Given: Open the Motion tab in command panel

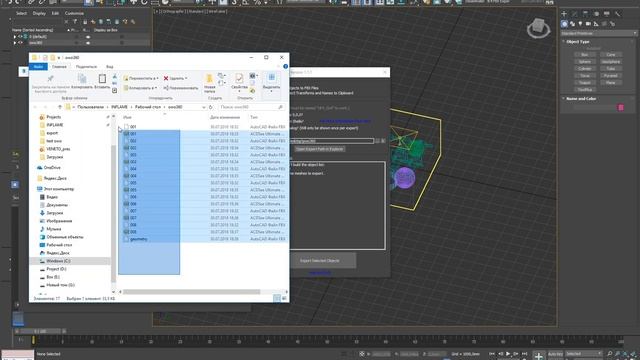Looking at the screenshot, I should pyautogui.click(x=596, y=14).
